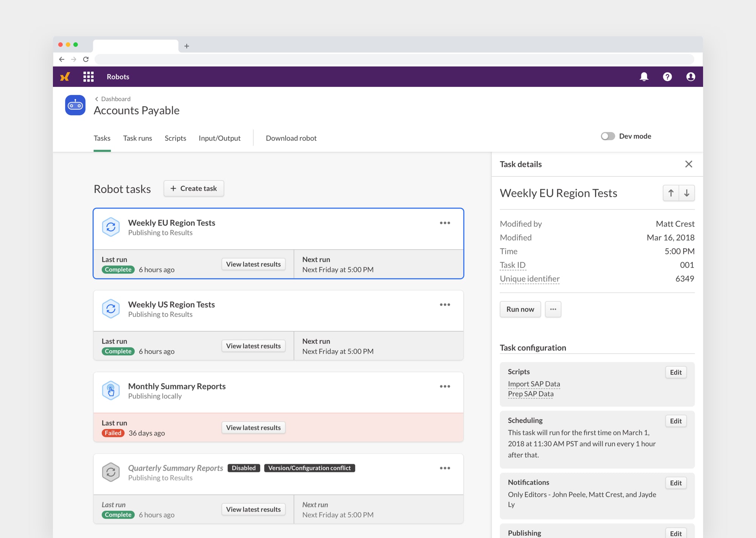The height and width of the screenshot is (538, 756).
Task: Go to previous task with up arrow
Action: tap(671, 193)
